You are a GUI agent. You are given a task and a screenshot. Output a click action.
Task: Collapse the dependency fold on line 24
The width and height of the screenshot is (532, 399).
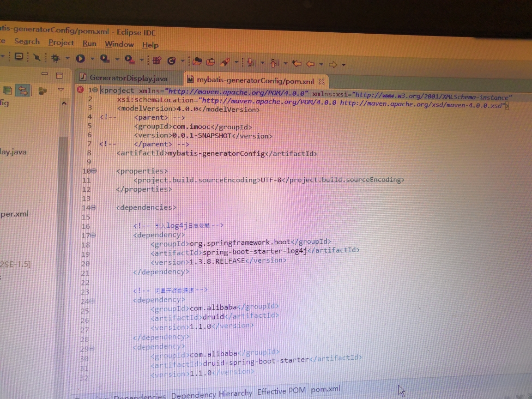click(93, 301)
